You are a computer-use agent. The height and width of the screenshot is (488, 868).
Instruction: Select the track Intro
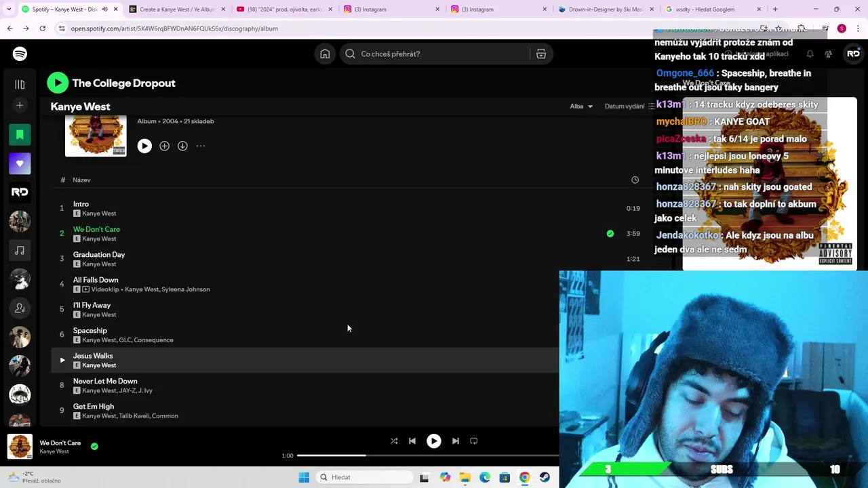(81, 204)
